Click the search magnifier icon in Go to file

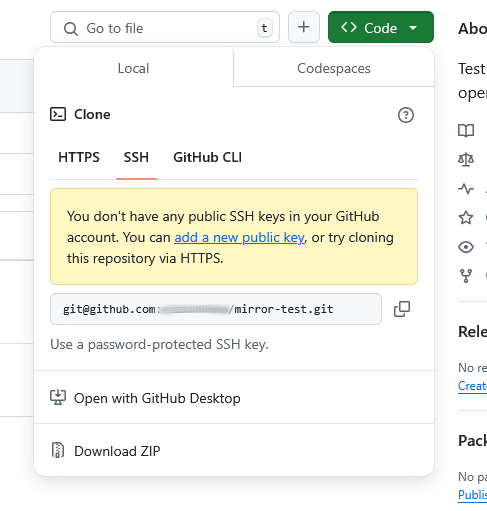click(71, 29)
